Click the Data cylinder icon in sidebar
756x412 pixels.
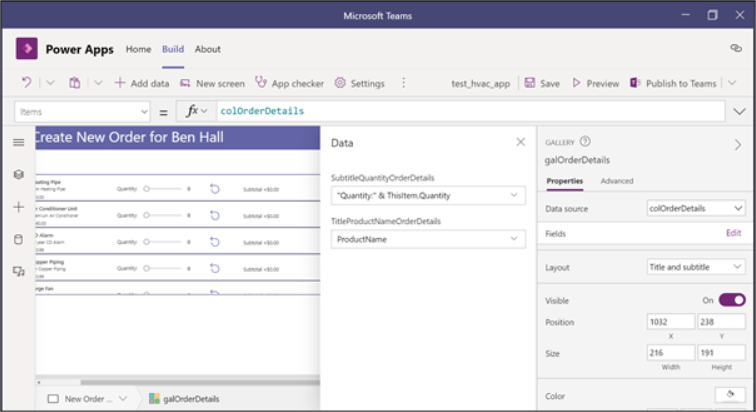point(19,239)
